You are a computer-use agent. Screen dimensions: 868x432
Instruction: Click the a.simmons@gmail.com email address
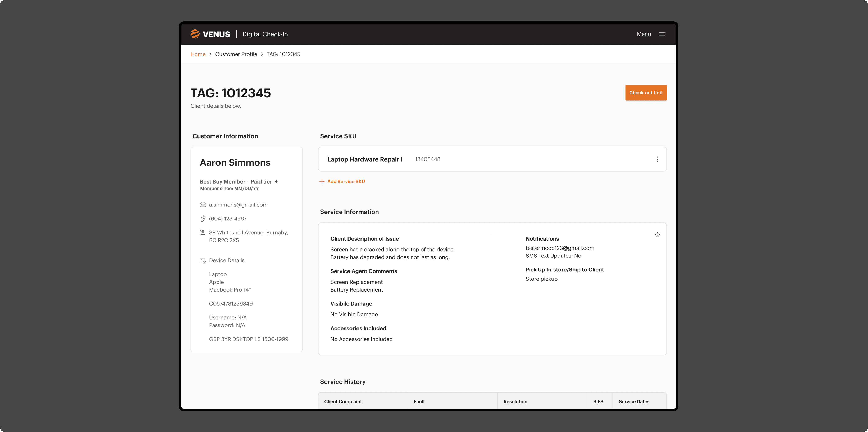(x=238, y=205)
